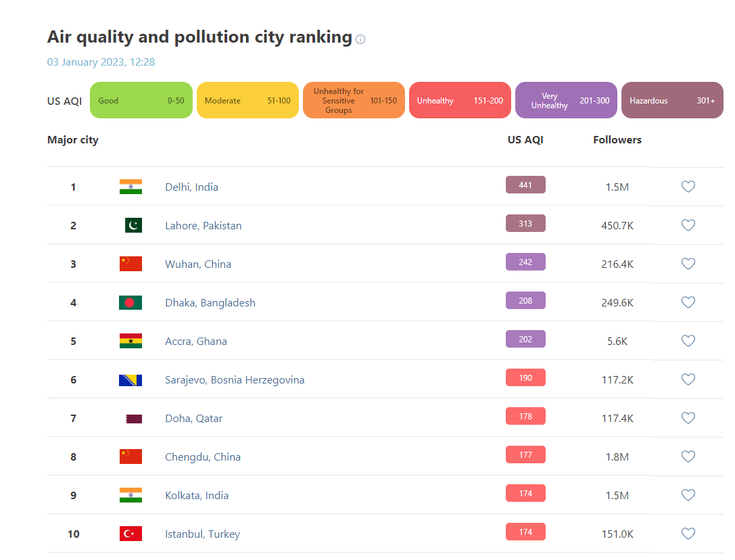Click heart icon for Chengdu, China

coord(688,457)
